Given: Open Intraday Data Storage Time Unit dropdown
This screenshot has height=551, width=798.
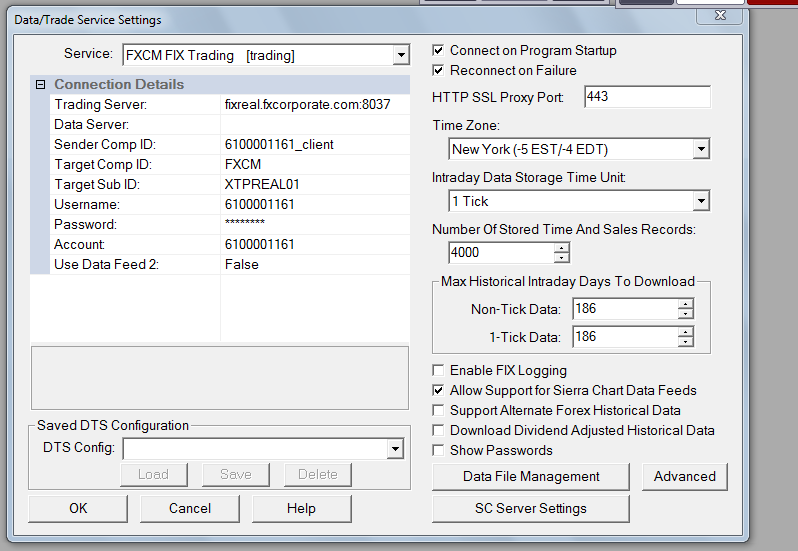Looking at the screenshot, I should pyautogui.click(x=701, y=201).
